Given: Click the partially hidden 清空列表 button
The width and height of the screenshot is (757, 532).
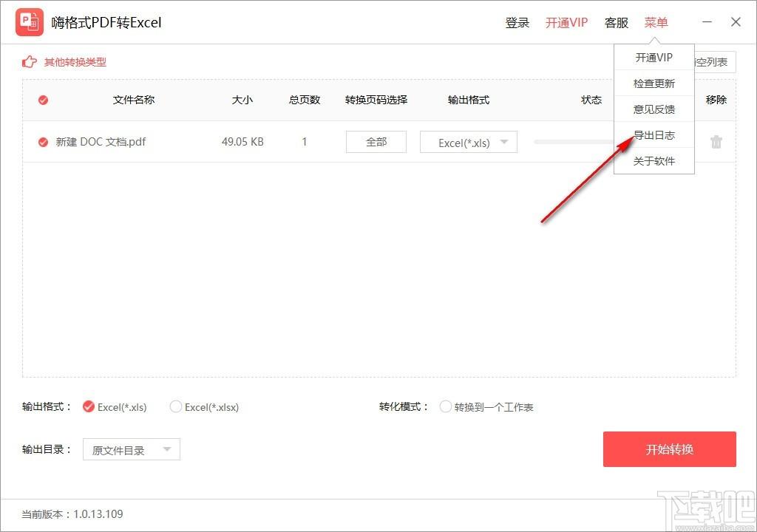Looking at the screenshot, I should tap(715, 62).
